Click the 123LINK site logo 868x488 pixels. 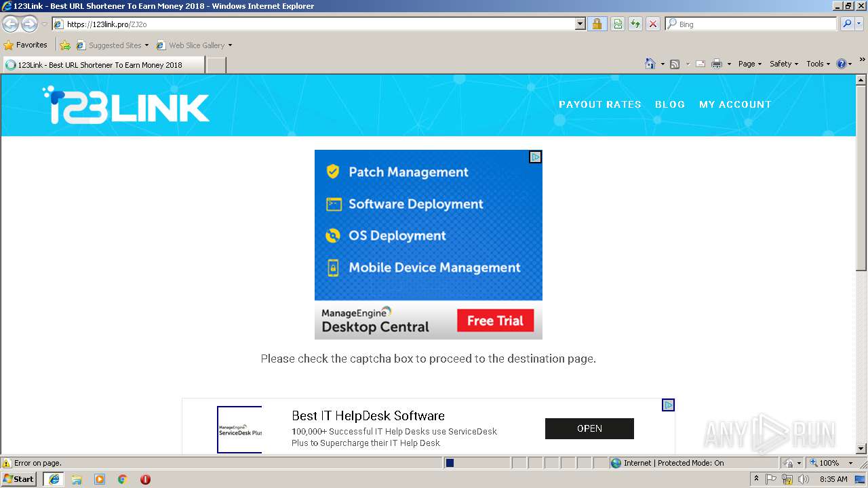tap(126, 105)
